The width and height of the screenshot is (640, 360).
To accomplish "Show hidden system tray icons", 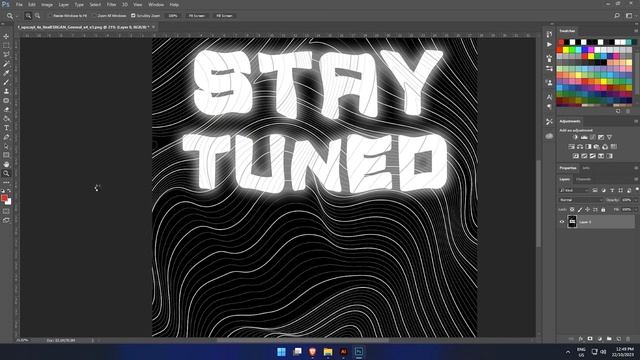I will (x=568, y=352).
